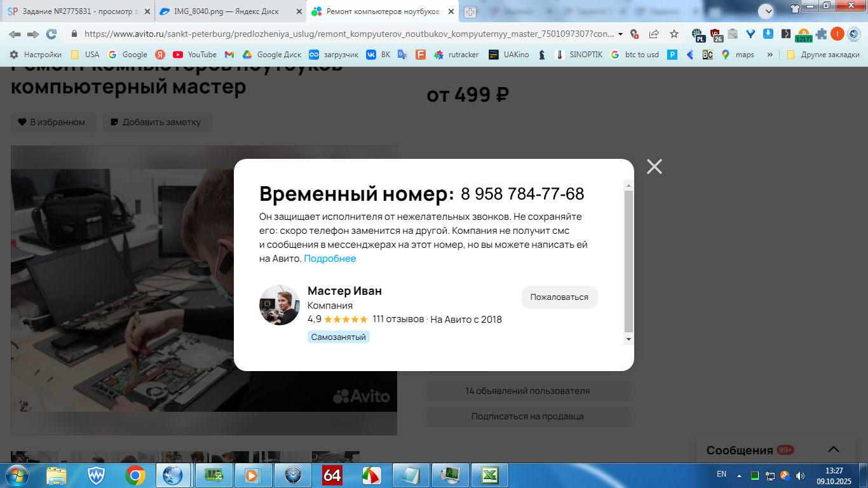
Task: Open the Gmail bookmark icon
Action: point(229,55)
